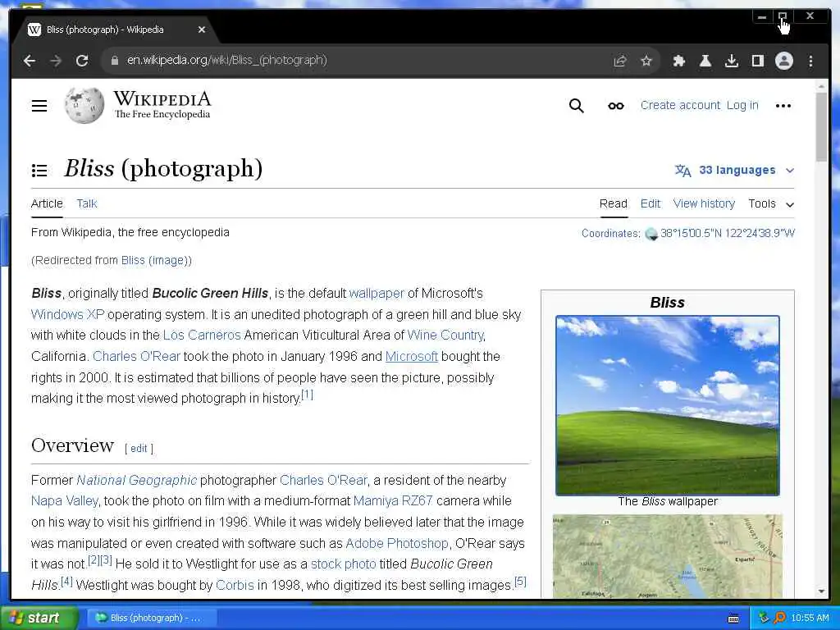Open the Microsoft link
The image size is (840, 630).
(412, 356)
